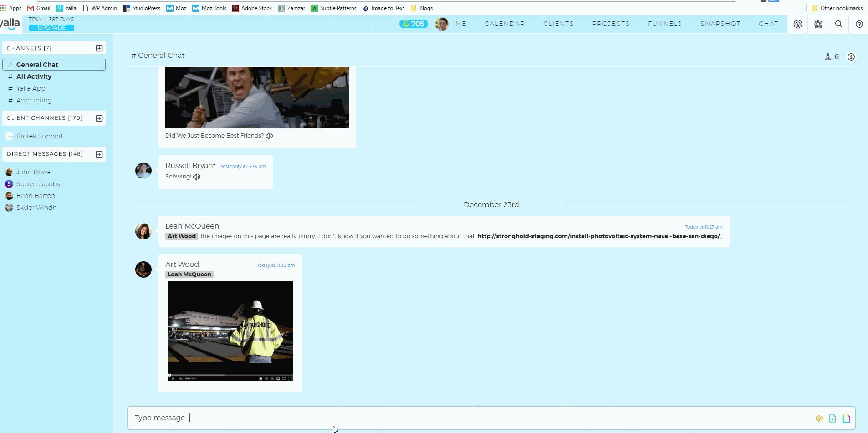
Task: Click the magnifier search icon
Action: [838, 24]
